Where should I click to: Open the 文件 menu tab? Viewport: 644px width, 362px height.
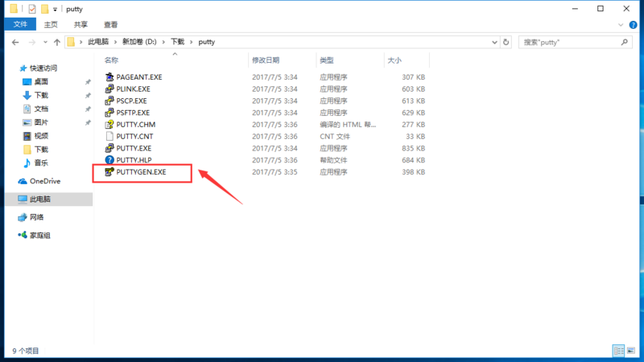(x=20, y=25)
